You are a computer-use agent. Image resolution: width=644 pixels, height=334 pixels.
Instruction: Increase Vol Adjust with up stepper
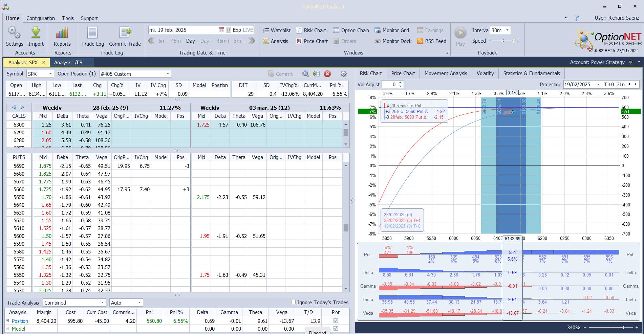click(x=401, y=83)
